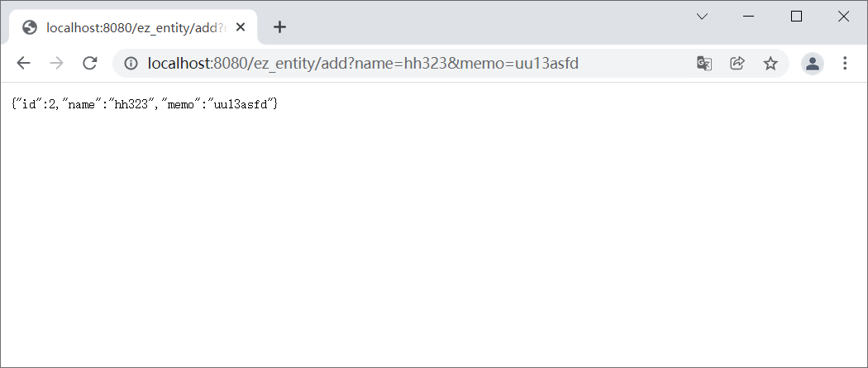Open the Google Translate page option
The height and width of the screenshot is (368, 868).
704,63
